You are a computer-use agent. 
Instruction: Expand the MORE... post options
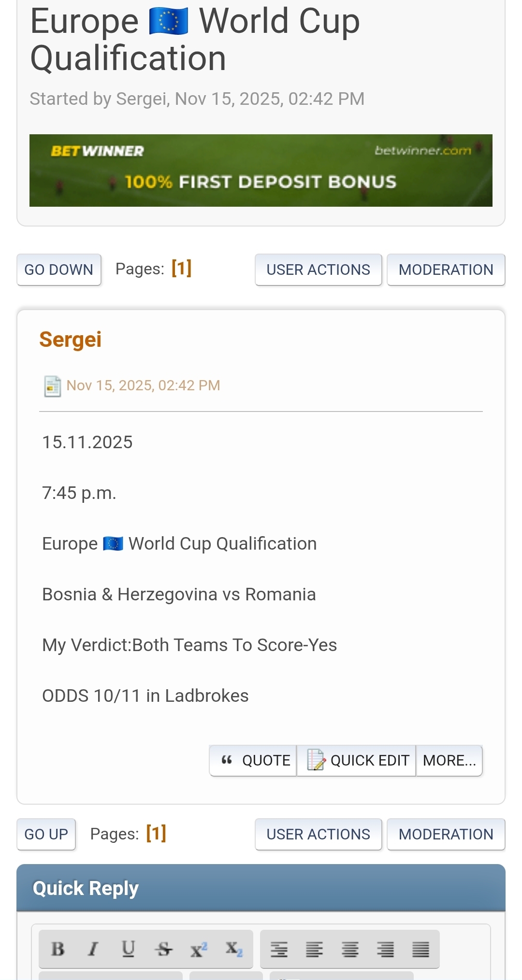point(449,761)
